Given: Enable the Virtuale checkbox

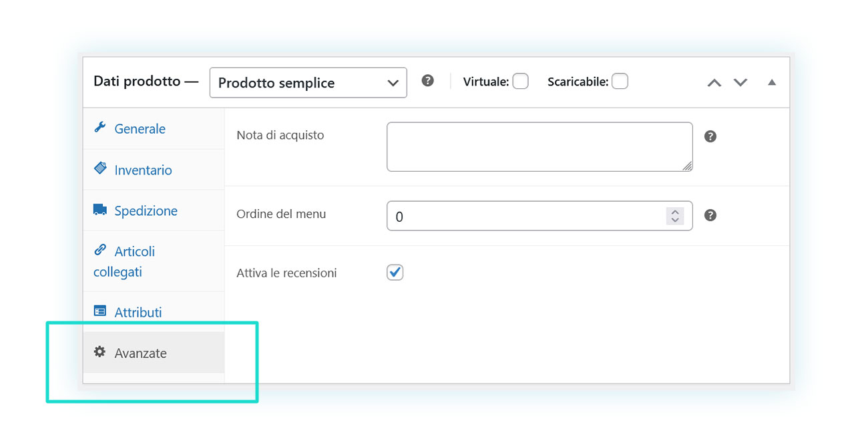Looking at the screenshot, I should click(521, 82).
